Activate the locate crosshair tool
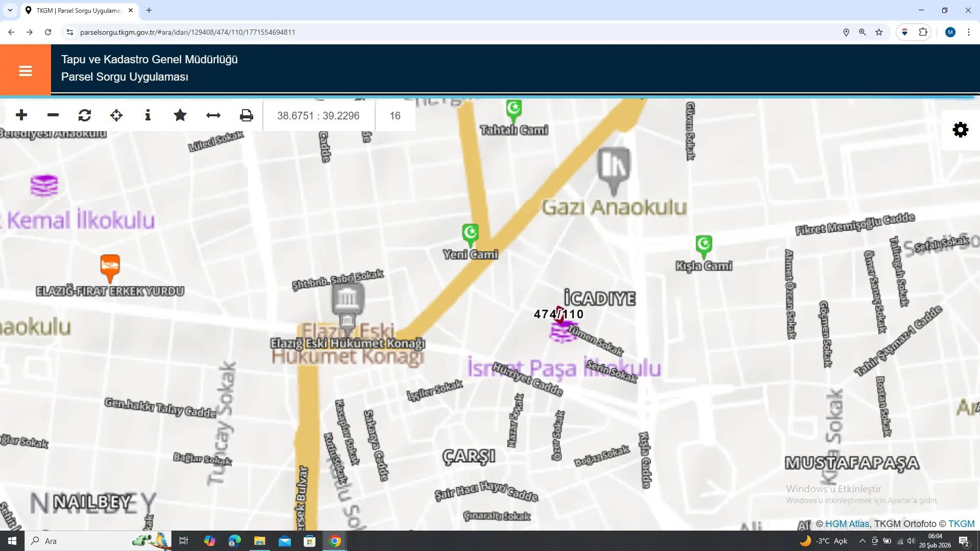The height and width of the screenshot is (551, 980). pos(116,115)
